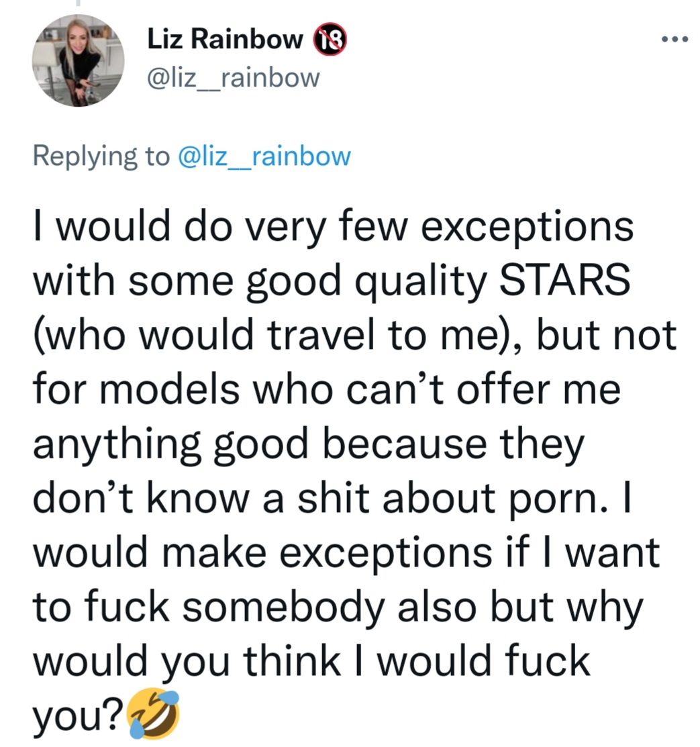This screenshot has width=700, height=747.
Task: Click the 18+ badge beside the name
Action: [x=330, y=41]
